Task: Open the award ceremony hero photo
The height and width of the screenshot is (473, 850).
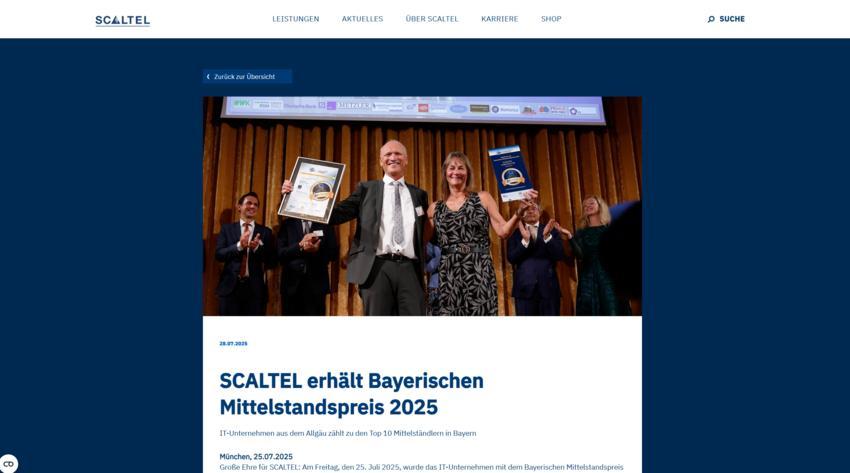Action: [422, 206]
